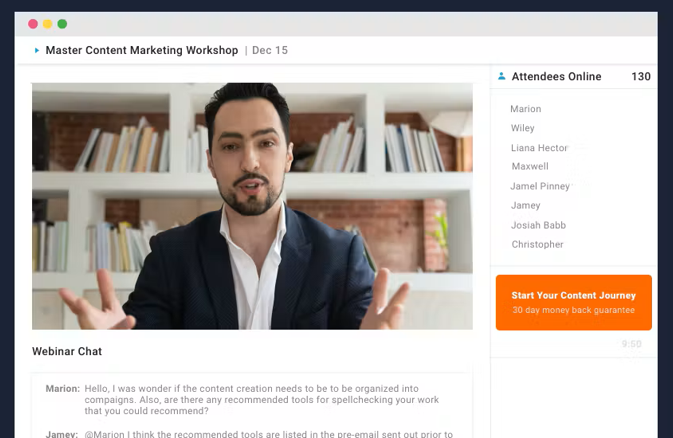Click the Webinar Chat heading

67,351
